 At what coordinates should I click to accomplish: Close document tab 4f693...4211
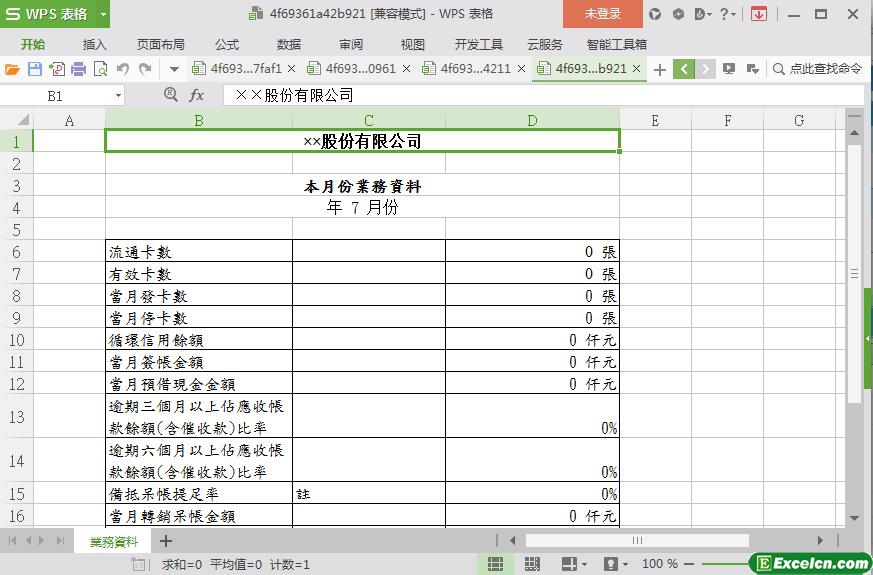(521, 69)
